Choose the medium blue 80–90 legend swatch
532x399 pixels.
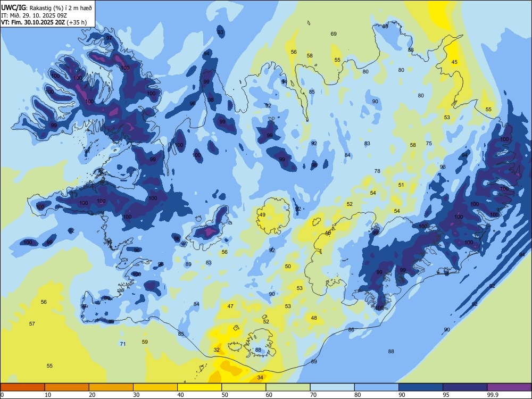377,387
